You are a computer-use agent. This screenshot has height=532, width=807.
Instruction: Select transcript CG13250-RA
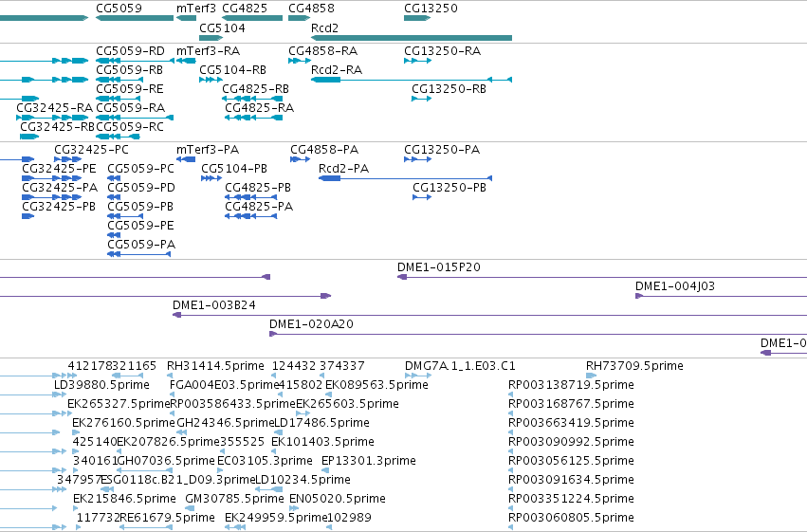[x=417, y=61]
